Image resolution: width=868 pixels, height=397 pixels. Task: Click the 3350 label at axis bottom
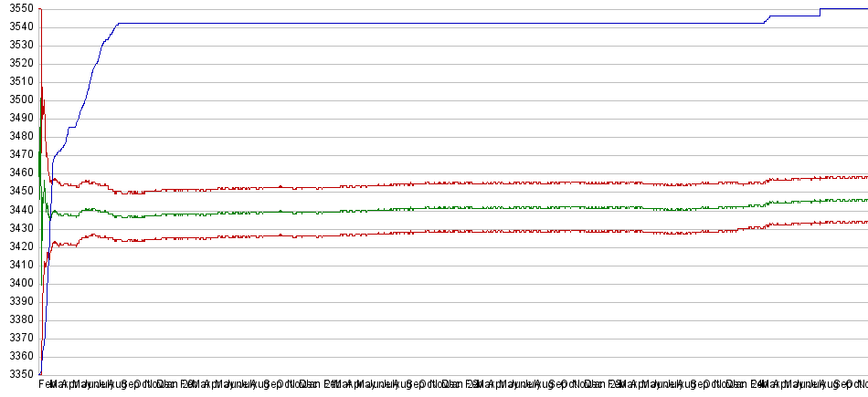(x=20, y=374)
